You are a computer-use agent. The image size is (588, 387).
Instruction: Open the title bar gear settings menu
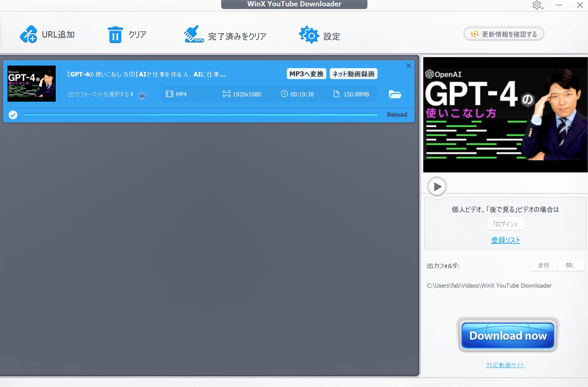(537, 5)
